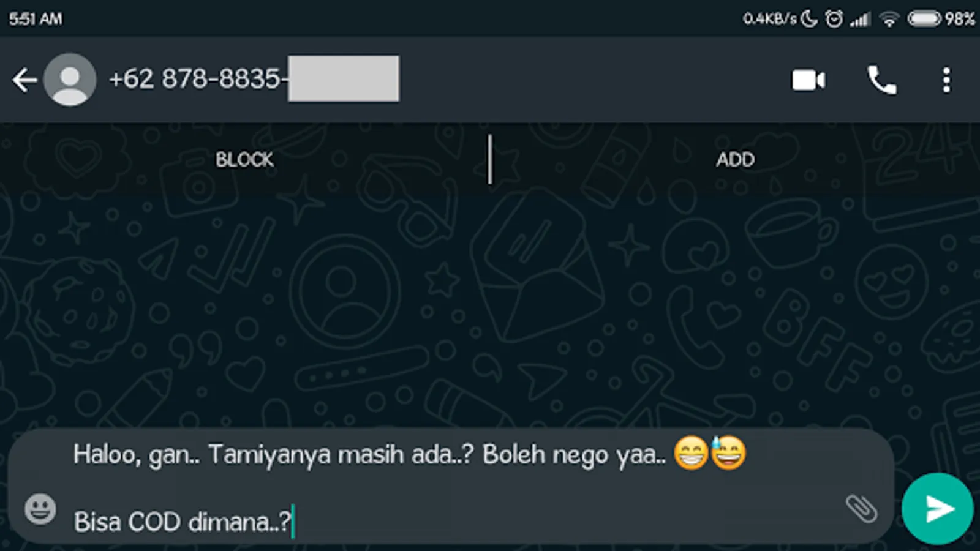The image size is (980, 551).
Task: Send the typed message
Action: [x=937, y=508]
